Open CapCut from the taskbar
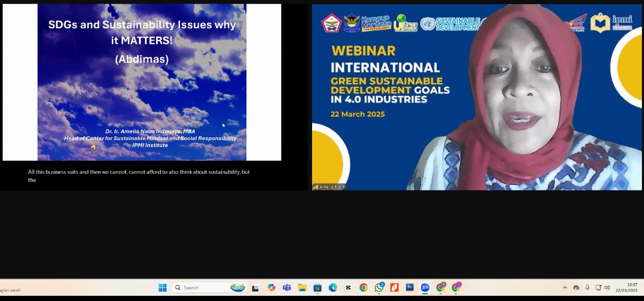The image size is (644, 301). tap(348, 287)
